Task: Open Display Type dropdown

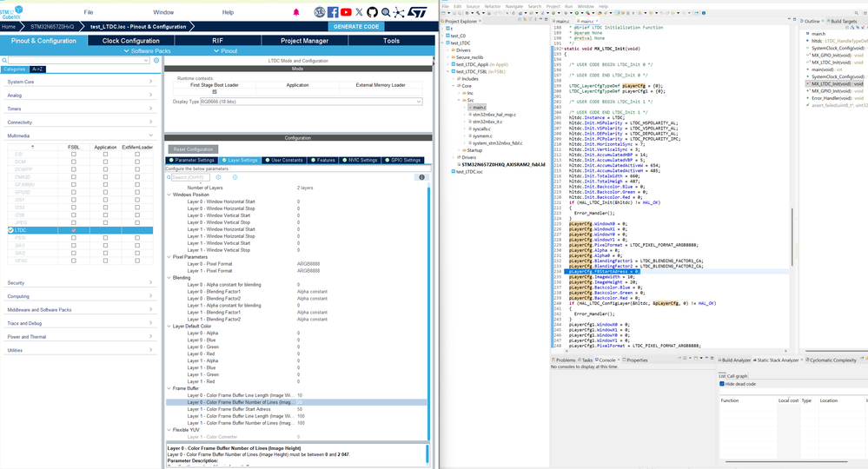Action: click(419, 102)
